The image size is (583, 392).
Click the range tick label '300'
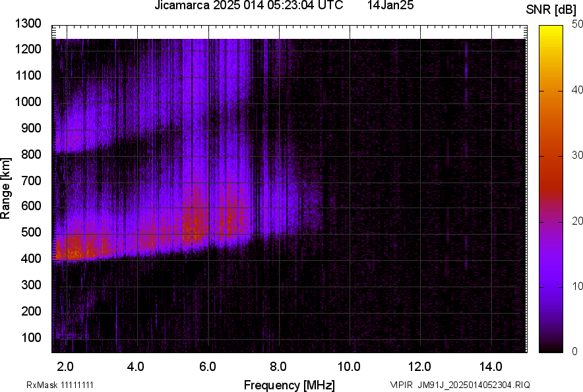tap(32, 285)
